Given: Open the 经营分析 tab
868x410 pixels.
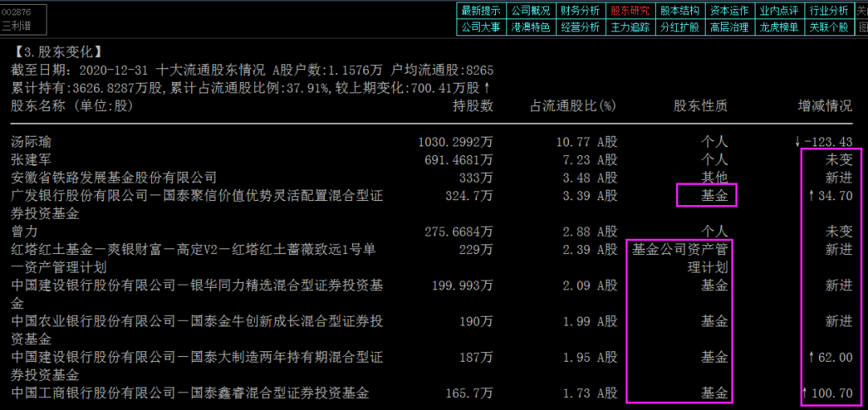Looking at the screenshot, I should pos(579,27).
